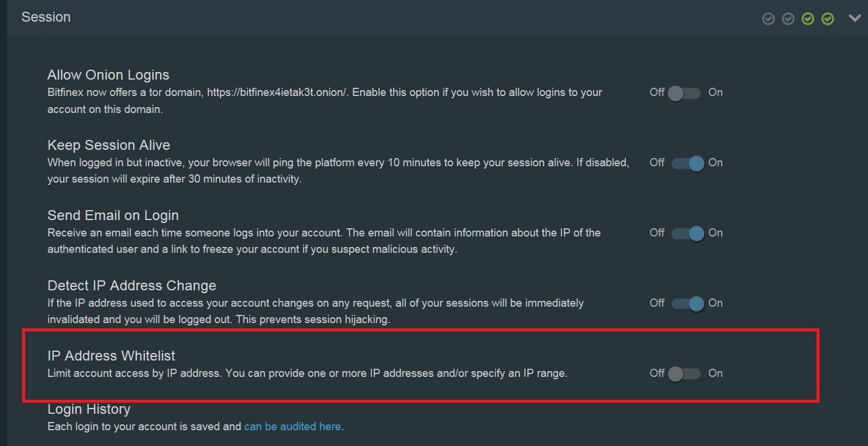Click the third checkmark icon in the header row

point(808,18)
